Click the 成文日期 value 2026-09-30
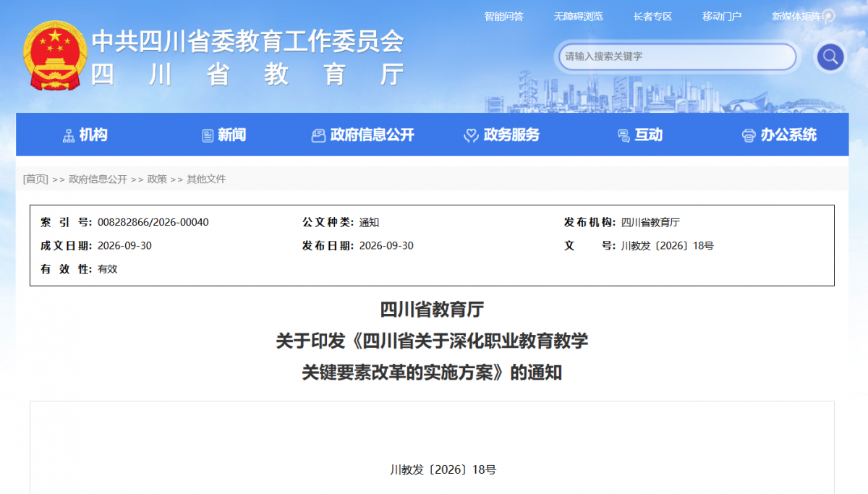 click(x=124, y=245)
